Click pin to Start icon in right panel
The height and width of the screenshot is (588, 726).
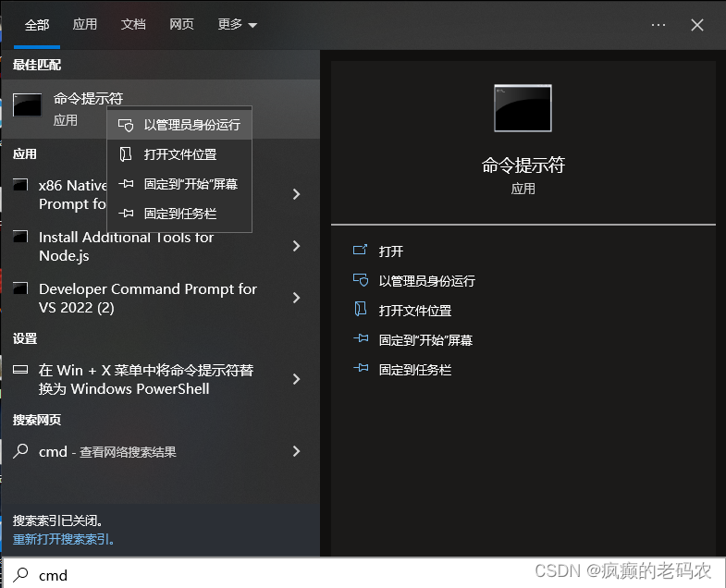(361, 339)
